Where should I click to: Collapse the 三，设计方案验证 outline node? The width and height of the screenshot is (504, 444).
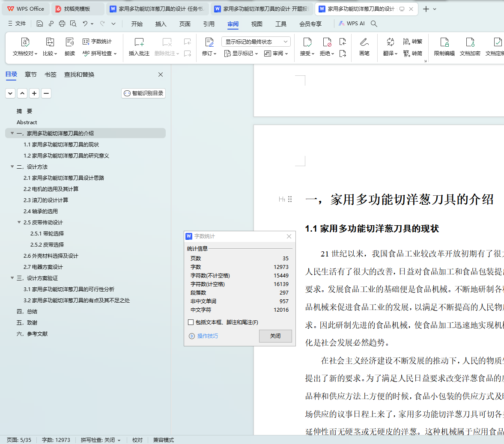(12, 278)
